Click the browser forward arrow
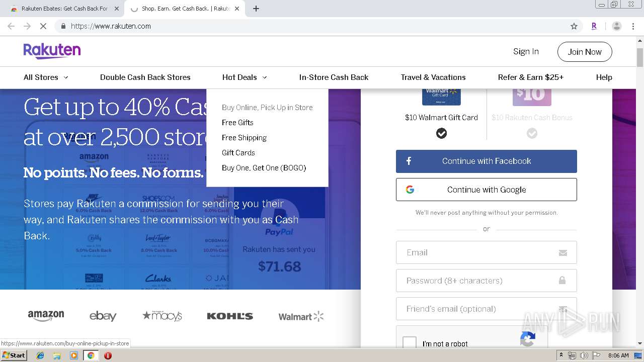Viewport: 644px width, 362px height. coord(27,26)
